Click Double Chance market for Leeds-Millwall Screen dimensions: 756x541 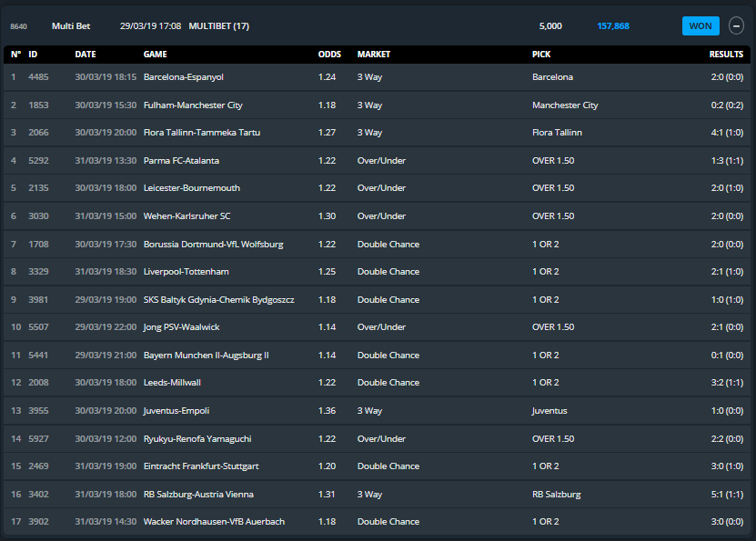pos(388,383)
